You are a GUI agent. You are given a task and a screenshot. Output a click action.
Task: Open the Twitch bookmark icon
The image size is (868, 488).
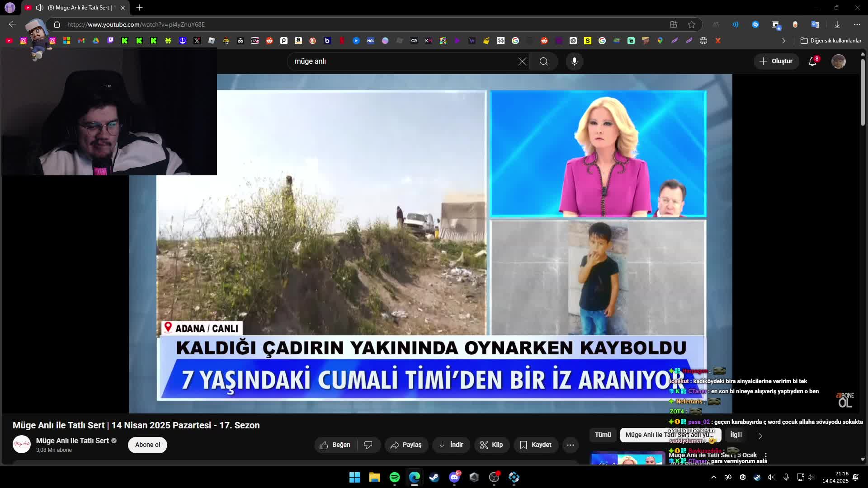(110, 41)
